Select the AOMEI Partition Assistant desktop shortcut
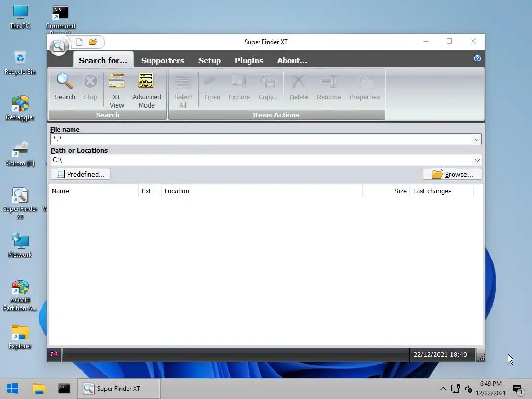 click(20, 295)
